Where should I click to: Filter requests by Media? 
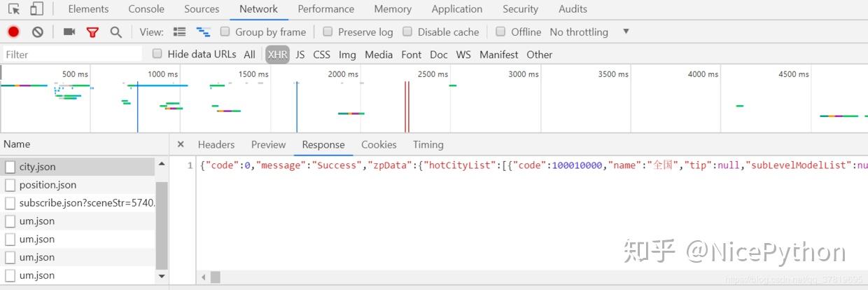click(x=379, y=54)
